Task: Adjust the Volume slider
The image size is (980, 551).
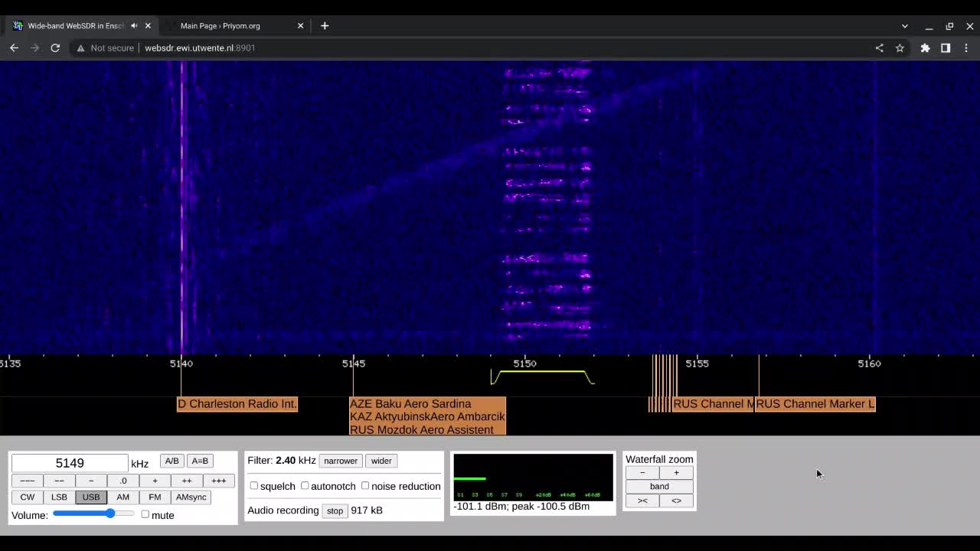Action: coord(93,514)
